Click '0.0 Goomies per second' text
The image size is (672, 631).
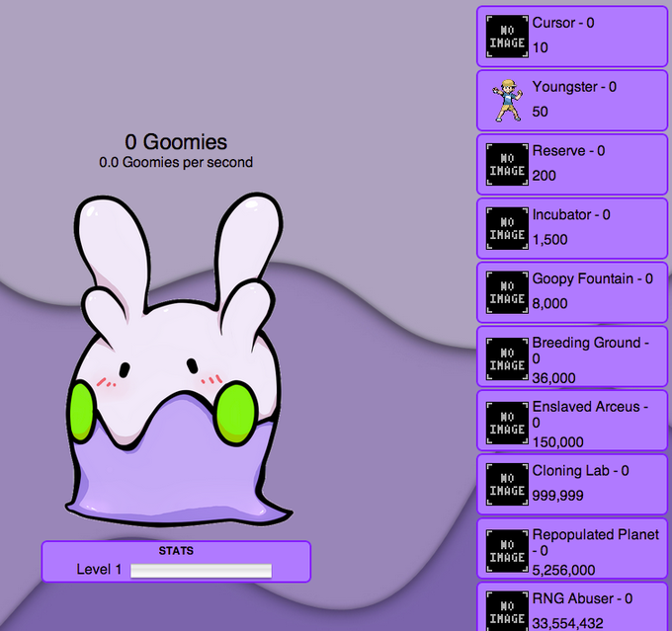pos(176,162)
